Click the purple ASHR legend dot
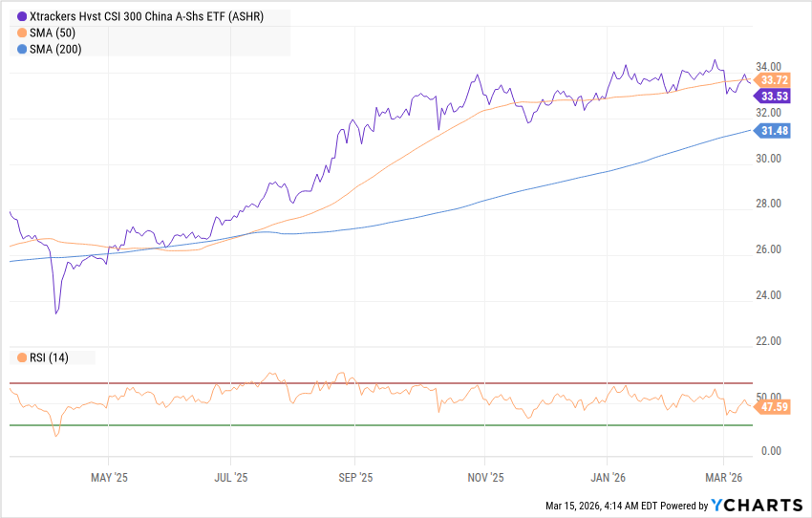 [x=22, y=16]
